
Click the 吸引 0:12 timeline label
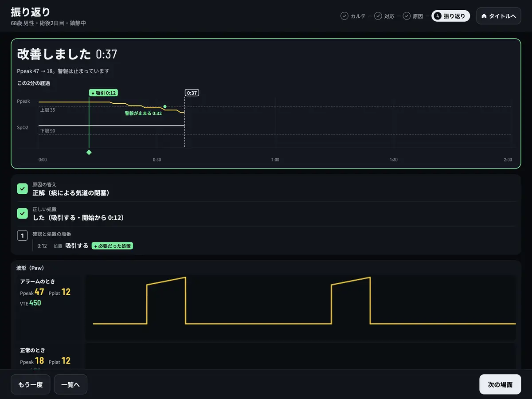pos(103,93)
